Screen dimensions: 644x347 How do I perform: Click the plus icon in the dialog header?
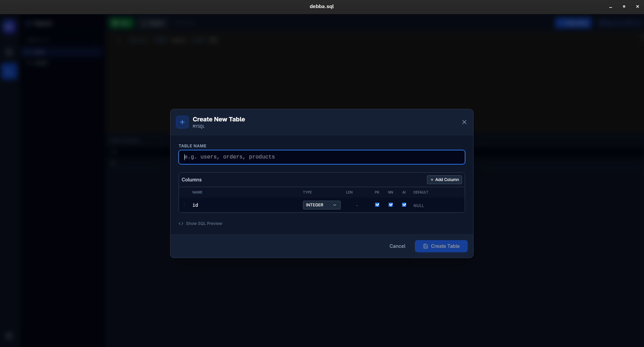point(182,122)
